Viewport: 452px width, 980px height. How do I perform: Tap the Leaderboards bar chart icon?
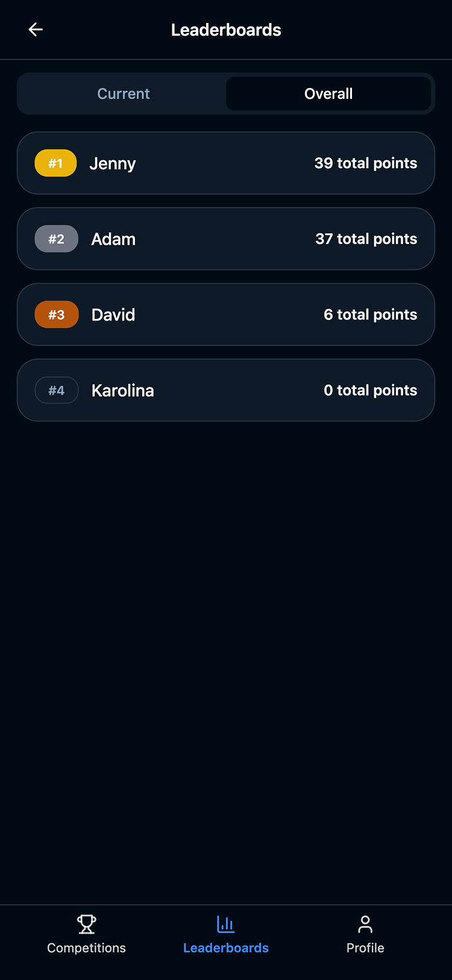tap(226, 923)
